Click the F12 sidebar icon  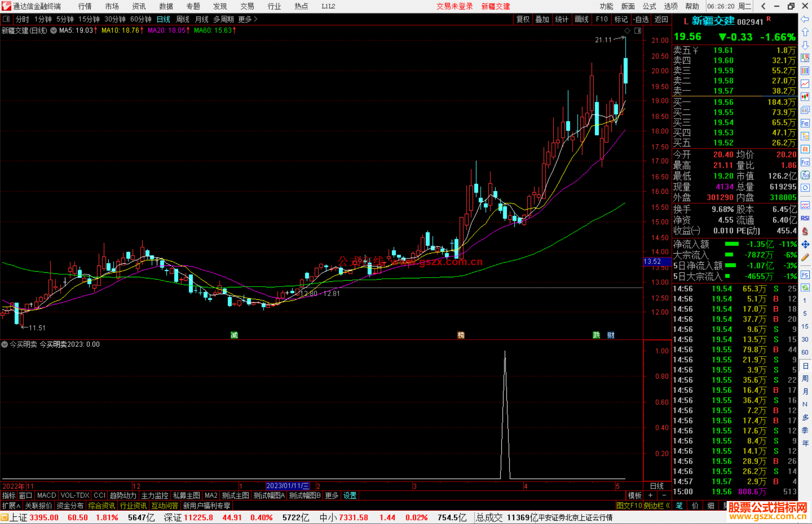[x=805, y=162]
